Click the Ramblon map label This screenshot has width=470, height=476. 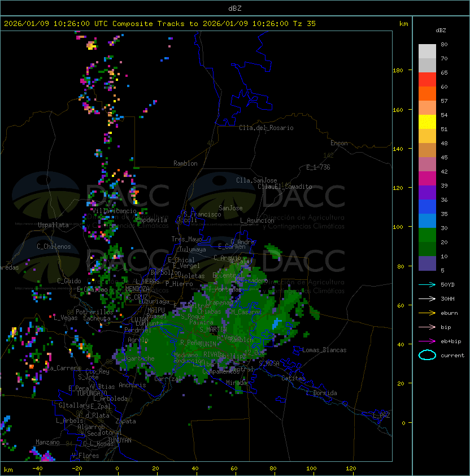click(185, 163)
